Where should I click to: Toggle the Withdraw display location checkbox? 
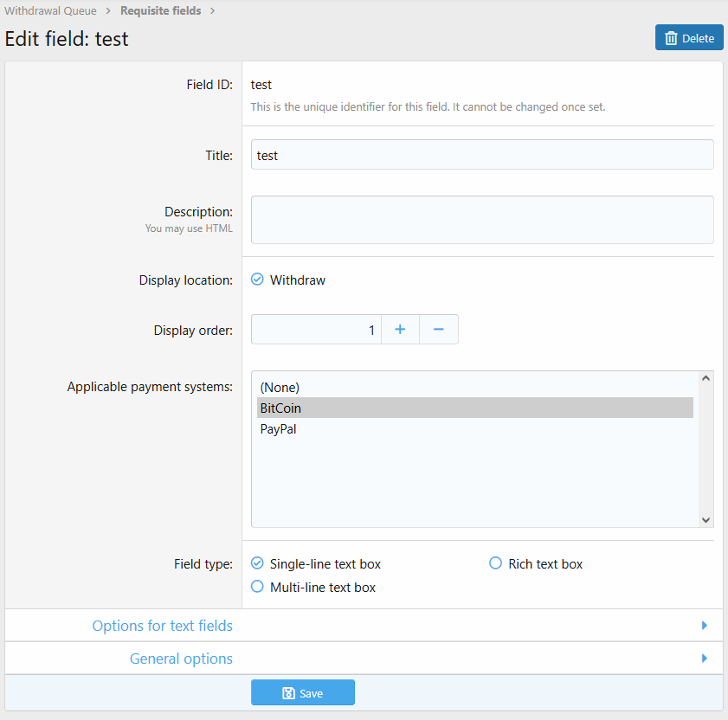257,280
